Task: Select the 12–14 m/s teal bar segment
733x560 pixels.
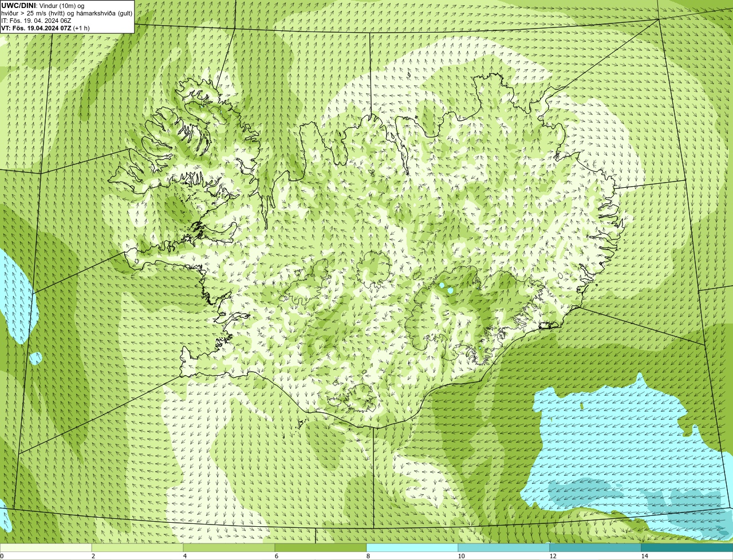Action: pos(596,547)
